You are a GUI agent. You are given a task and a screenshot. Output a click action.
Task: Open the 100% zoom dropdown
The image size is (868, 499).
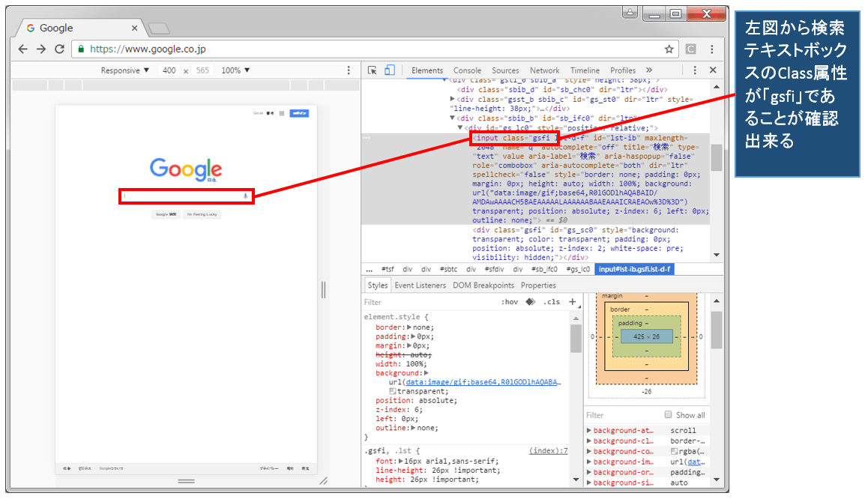click(235, 70)
